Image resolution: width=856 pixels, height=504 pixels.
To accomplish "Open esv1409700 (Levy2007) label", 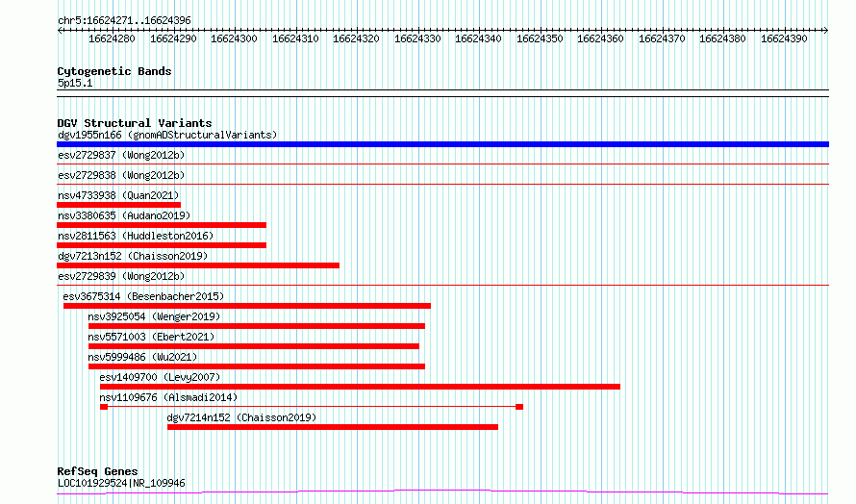I will pos(160,377).
